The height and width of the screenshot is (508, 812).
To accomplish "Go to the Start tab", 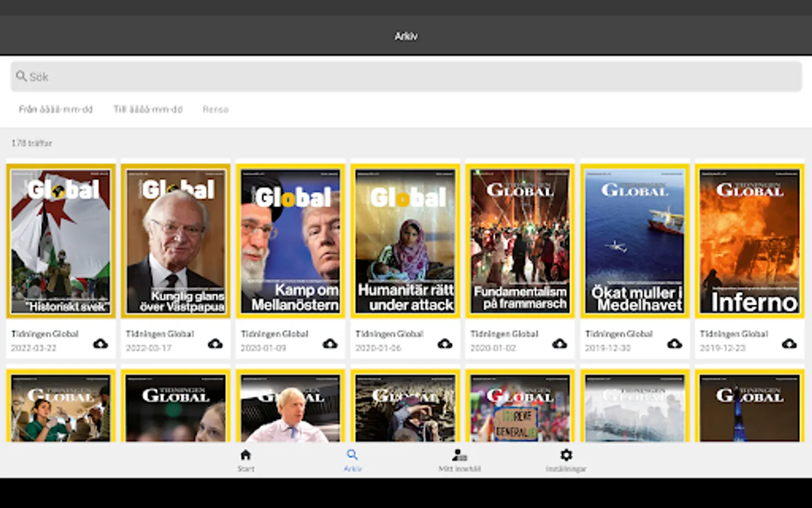I will [246, 461].
